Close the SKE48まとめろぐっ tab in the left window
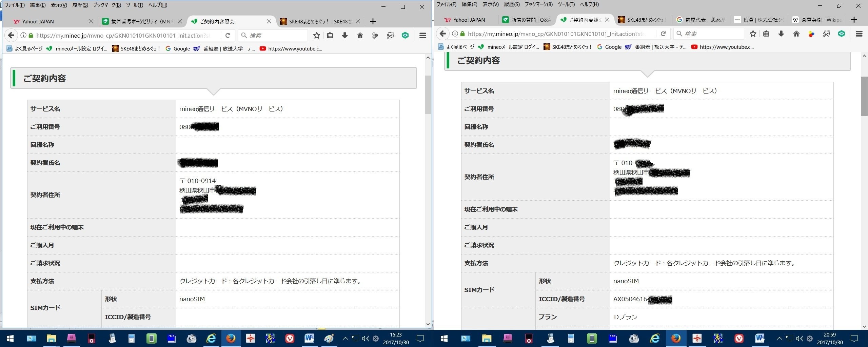Viewport: 868px width, 347px height. coord(358,21)
